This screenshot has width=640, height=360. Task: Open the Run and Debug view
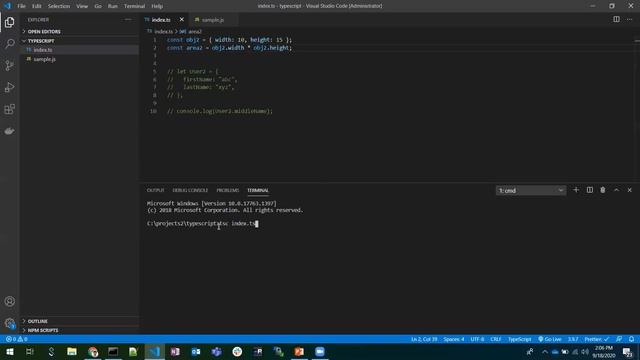10,87
